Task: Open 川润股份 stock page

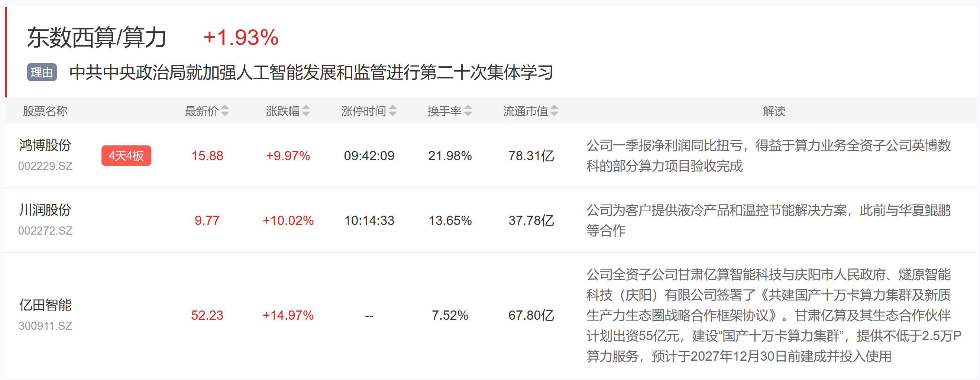Action: point(45,210)
